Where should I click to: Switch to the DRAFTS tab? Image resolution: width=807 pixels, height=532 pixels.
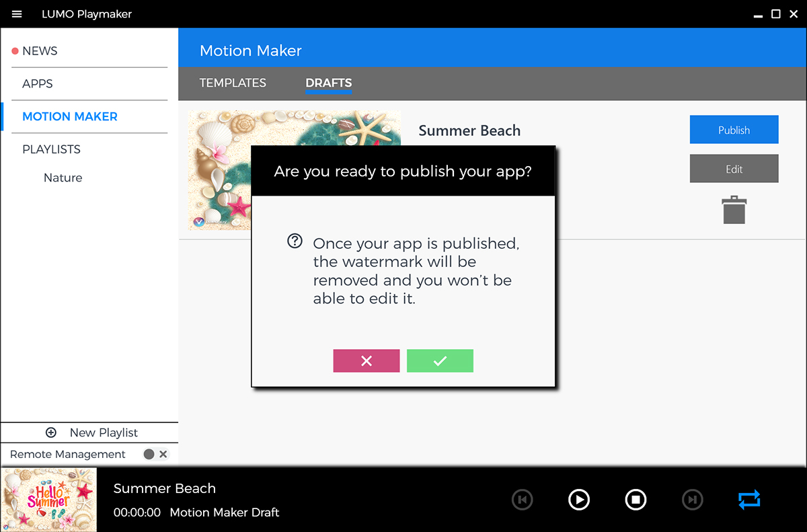point(328,83)
